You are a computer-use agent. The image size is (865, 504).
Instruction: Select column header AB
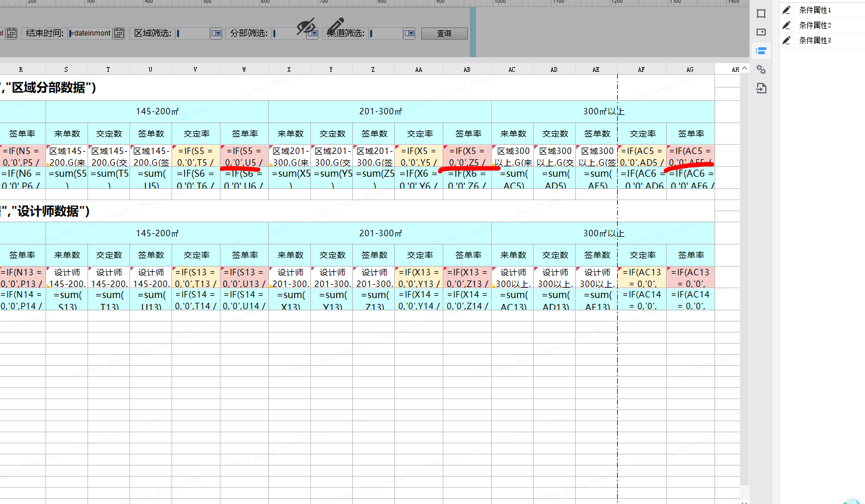(x=467, y=69)
